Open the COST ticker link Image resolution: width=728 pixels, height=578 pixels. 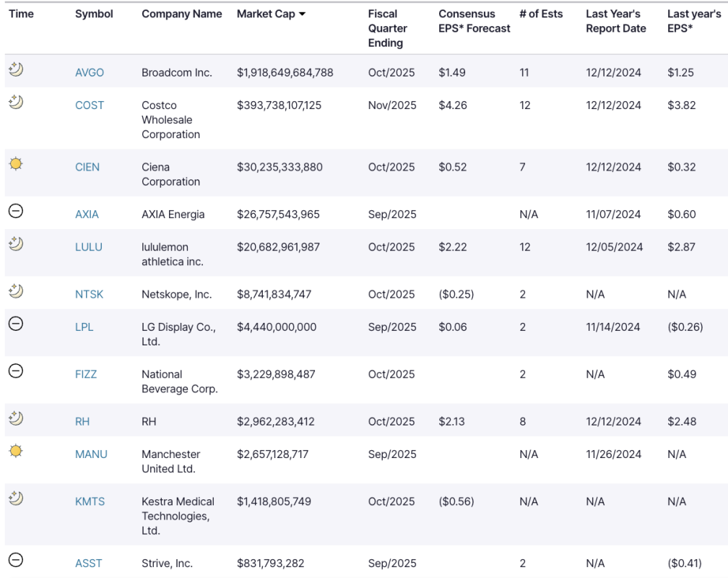coord(90,105)
